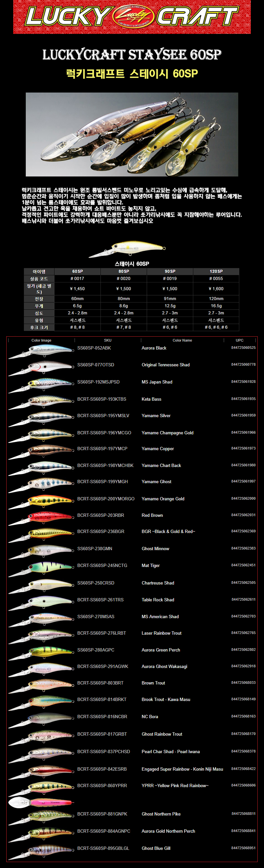
Task: Click the Keta Bass color name
Action: click(151, 399)
